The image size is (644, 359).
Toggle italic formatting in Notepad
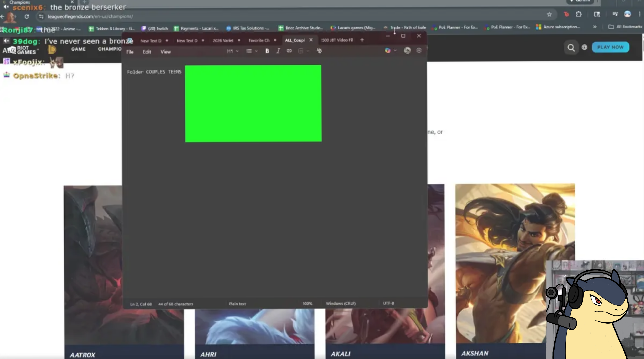click(x=278, y=51)
